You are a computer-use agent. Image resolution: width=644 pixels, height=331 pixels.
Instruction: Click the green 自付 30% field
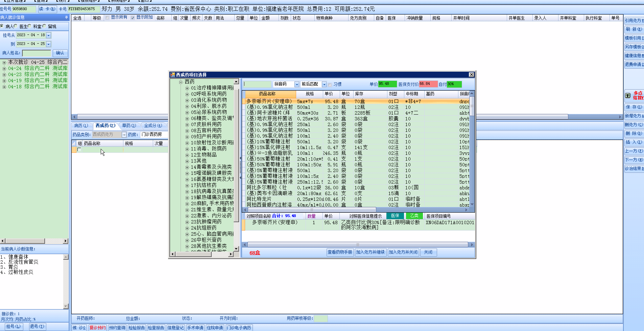tap(454, 84)
